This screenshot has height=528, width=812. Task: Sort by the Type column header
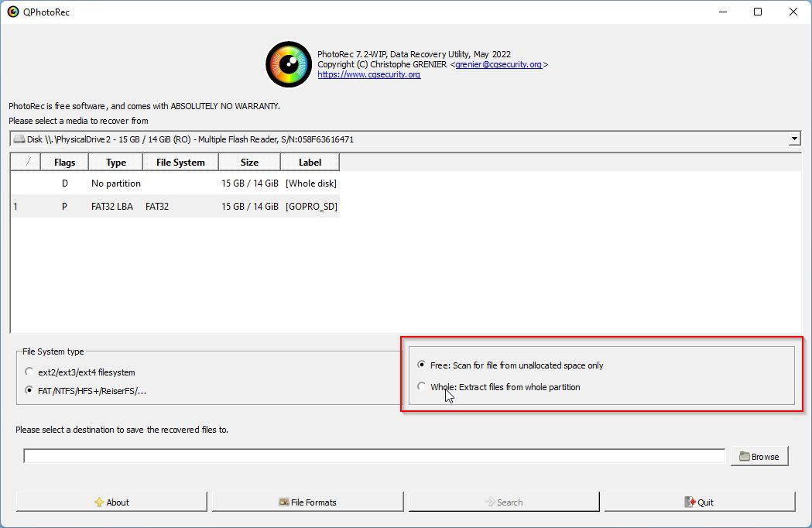(115, 162)
